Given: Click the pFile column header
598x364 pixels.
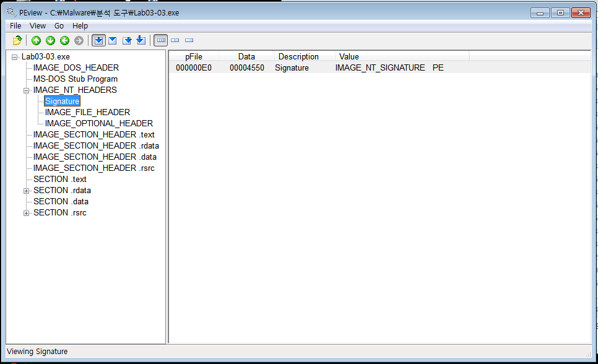Looking at the screenshot, I should (x=194, y=56).
